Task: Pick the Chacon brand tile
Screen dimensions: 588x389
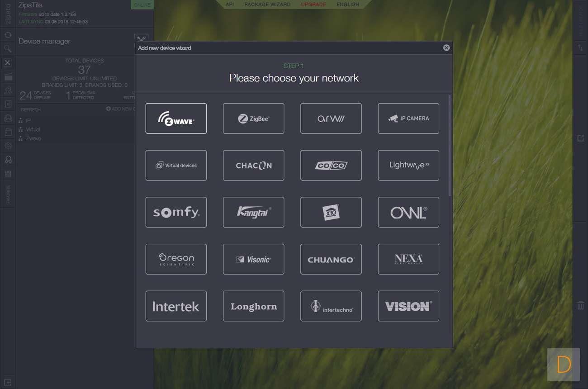Action: coord(253,166)
